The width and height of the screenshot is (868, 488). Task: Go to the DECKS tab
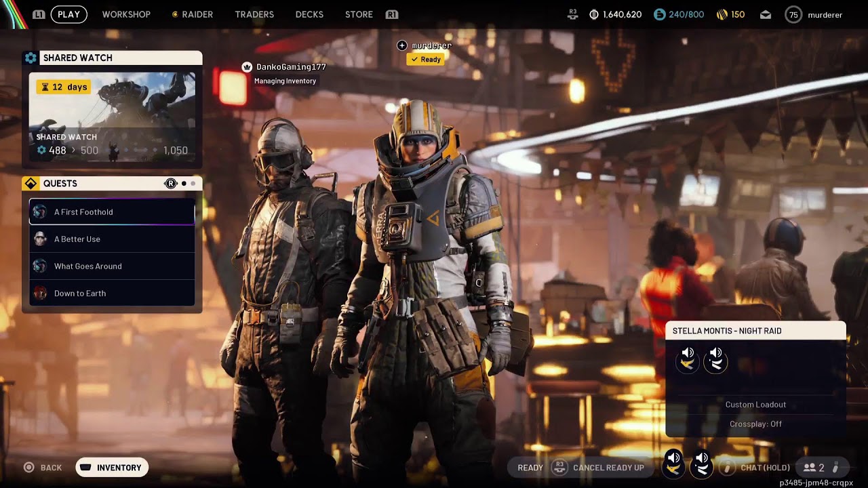pyautogui.click(x=309, y=14)
